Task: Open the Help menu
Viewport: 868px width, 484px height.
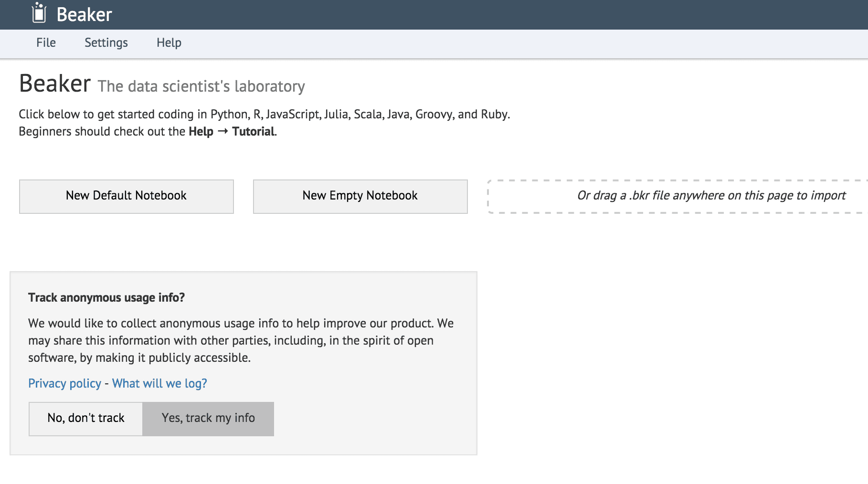Action: tap(169, 42)
